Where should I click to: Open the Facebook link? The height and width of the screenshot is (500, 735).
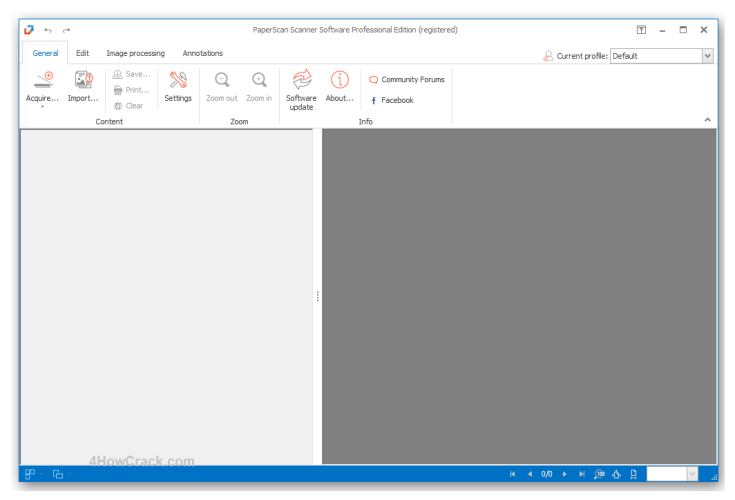tap(392, 100)
